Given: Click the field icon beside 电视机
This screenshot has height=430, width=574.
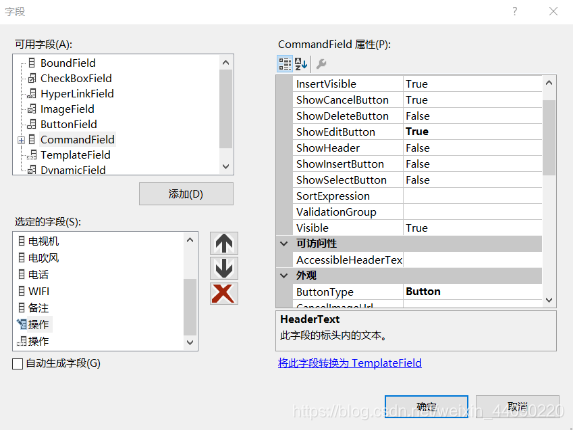Looking at the screenshot, I should point(22,241).
